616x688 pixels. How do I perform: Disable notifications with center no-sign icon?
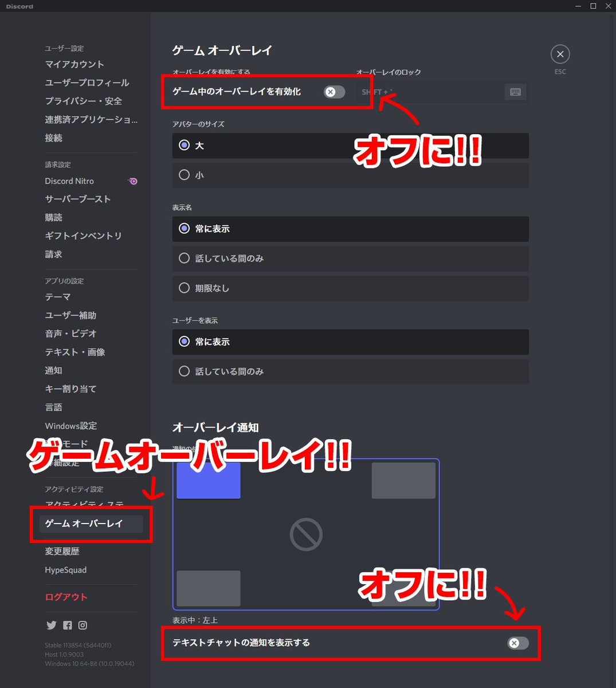306,534
